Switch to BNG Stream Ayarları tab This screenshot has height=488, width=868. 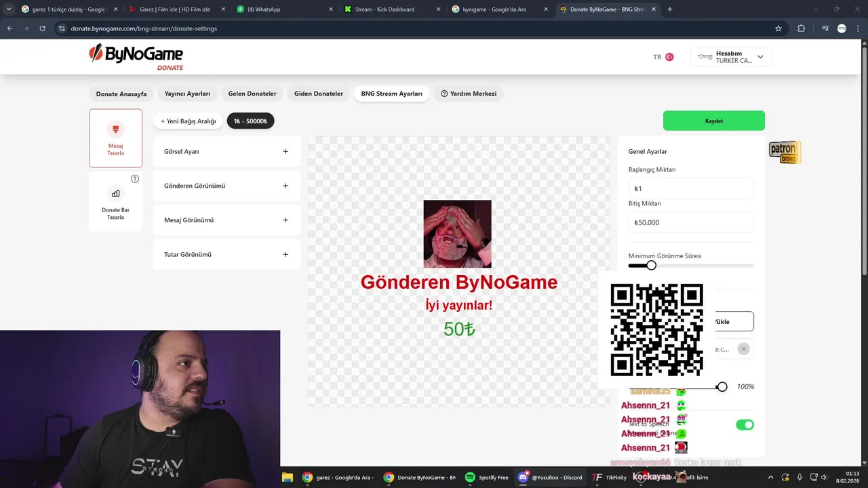391,94
